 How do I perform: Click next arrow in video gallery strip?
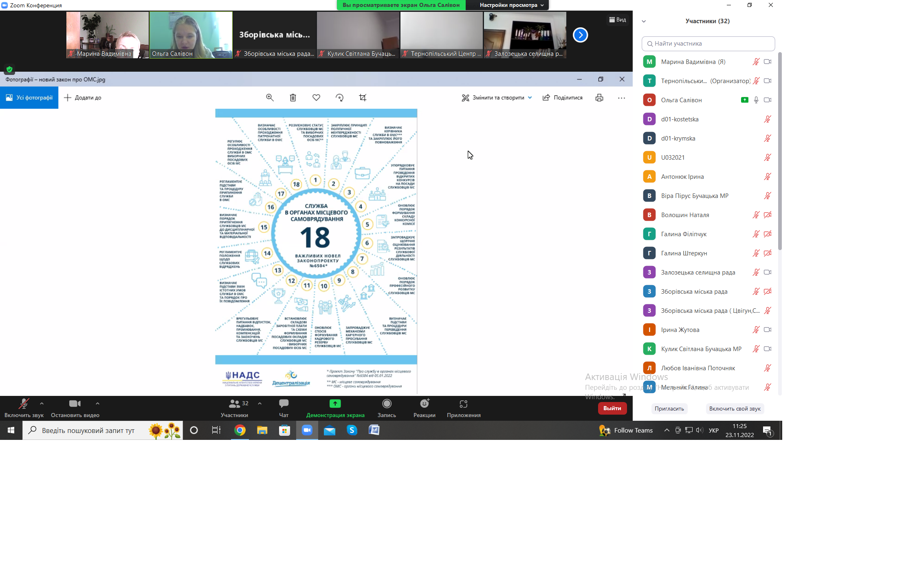pyautogui.click(x=580, y=35)
